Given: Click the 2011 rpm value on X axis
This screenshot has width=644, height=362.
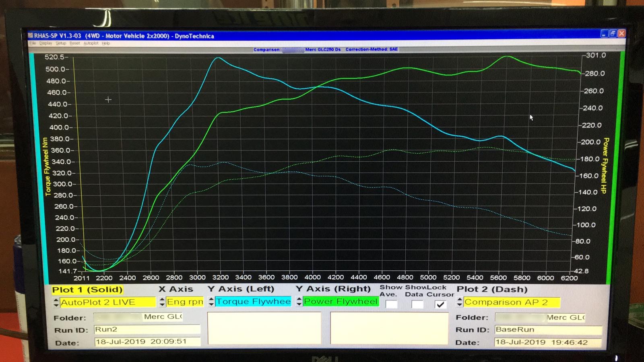Looking at the screenshot, I should pos(82,278).
